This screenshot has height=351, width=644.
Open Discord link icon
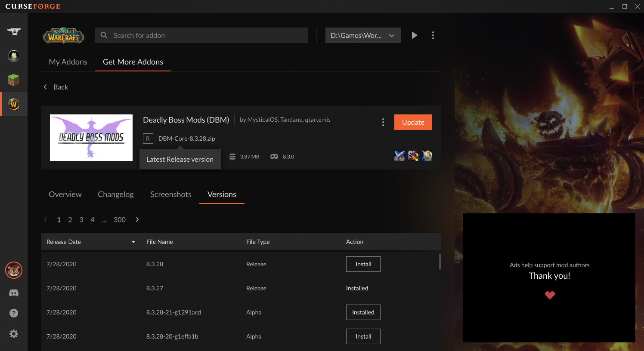point(14,293)
